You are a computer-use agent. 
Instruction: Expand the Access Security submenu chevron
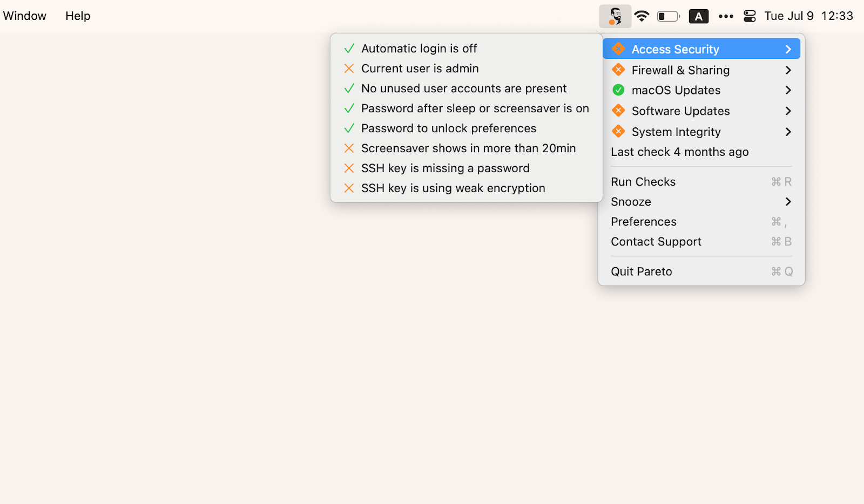click(788, 49)
